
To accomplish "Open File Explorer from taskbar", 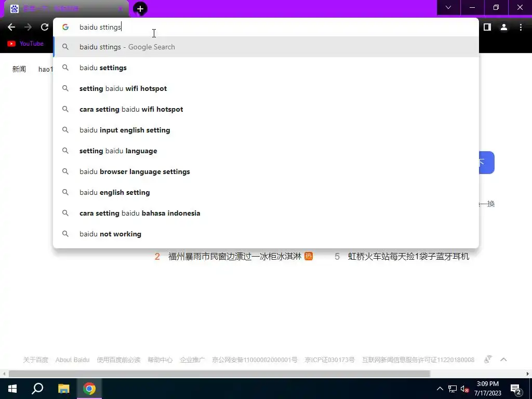I will [63, 389].
